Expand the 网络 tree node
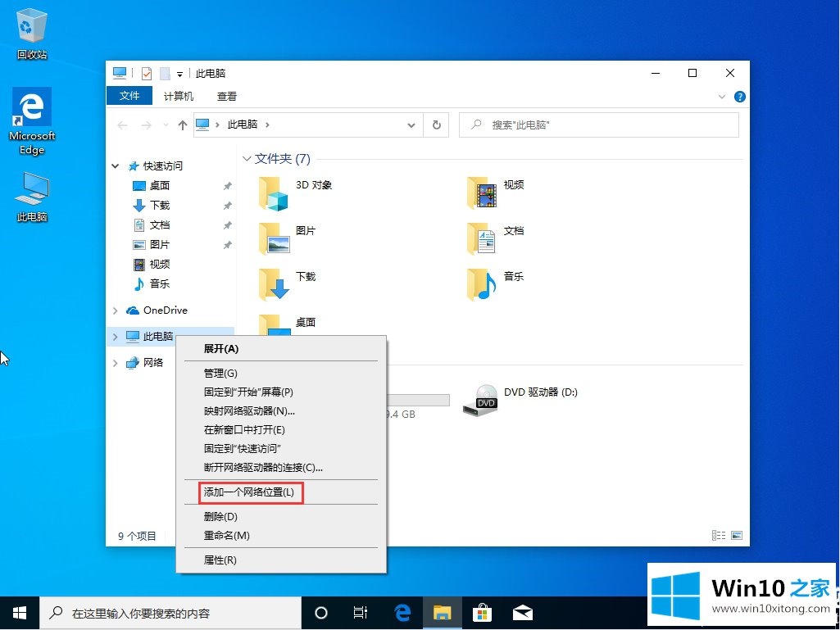840x630 pixels. pyautogui.click(x=116, y=363)
